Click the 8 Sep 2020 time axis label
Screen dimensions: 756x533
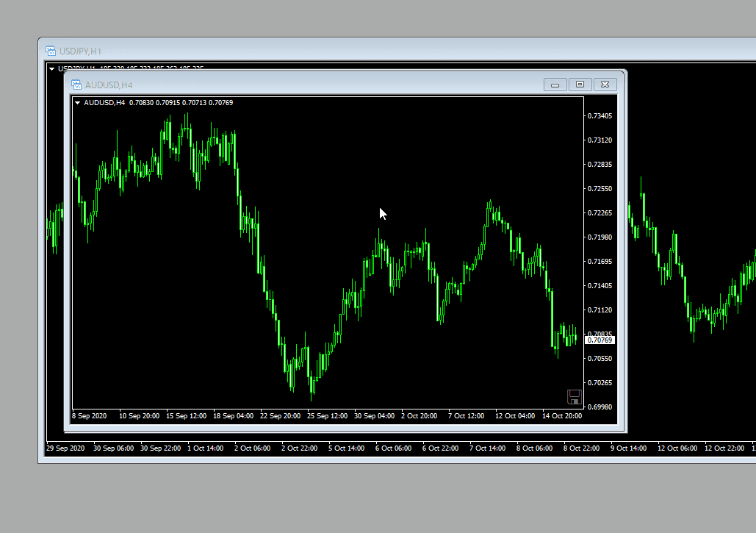tap(90, 416)
